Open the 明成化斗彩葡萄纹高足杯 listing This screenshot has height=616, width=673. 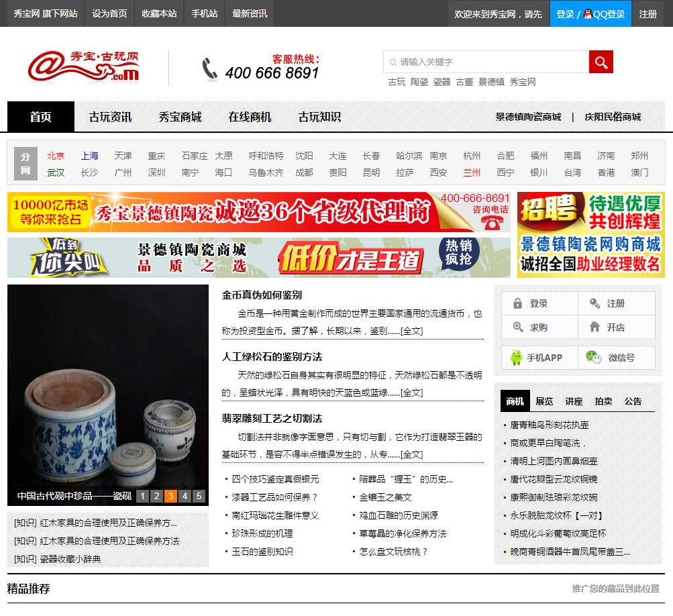(x=558, y=533)
